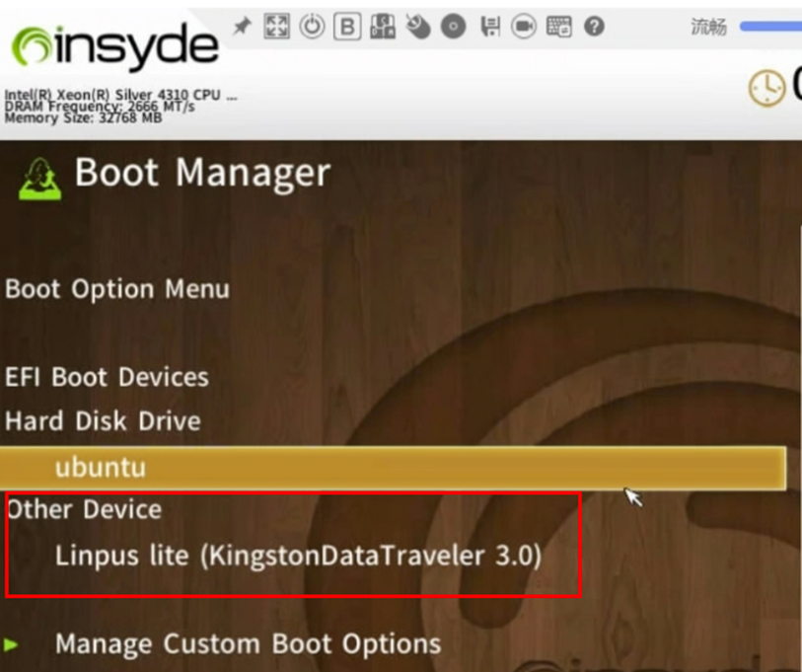Open Manage Custom Boot Options
The width and height of the screenshot is (802, 672).
[x=248, y=643]
